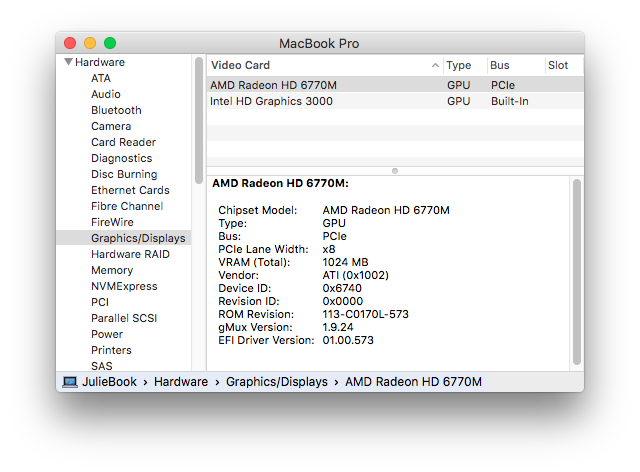The height and width of the screenshot is (472, 640).
Task: Select PCI in the sidebar
Action: coord(100,302)
